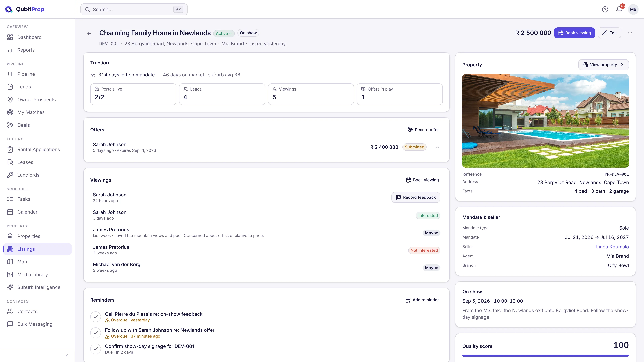Screen dimensions: 644x362
Task: Click the Viewings 5 traction card
Action: 311,94
